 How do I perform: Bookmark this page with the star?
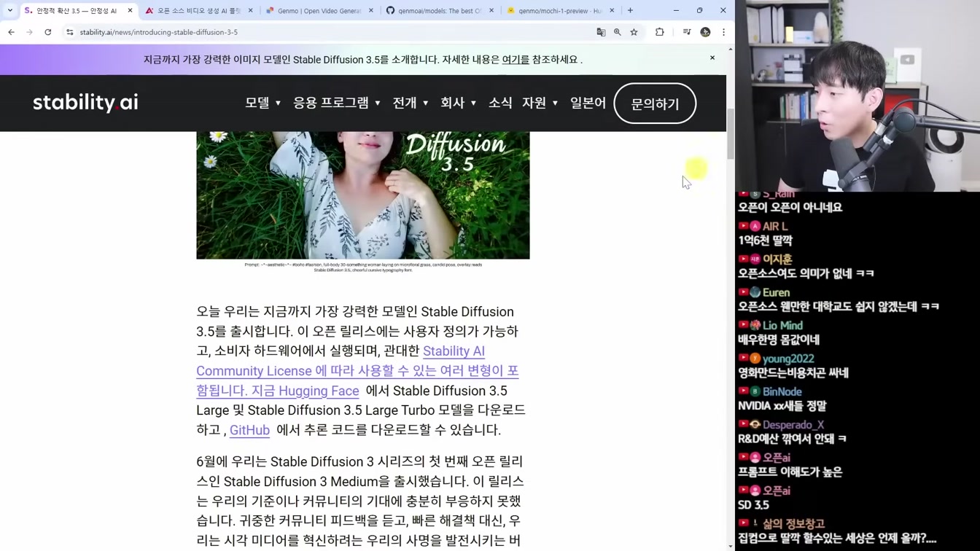click(x=634, y=32)
